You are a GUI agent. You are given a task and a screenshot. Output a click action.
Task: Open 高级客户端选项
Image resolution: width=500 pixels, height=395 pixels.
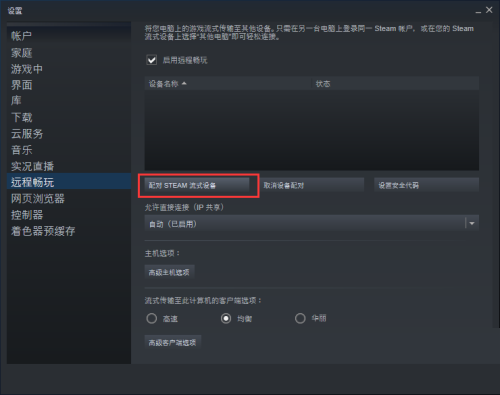173,342
